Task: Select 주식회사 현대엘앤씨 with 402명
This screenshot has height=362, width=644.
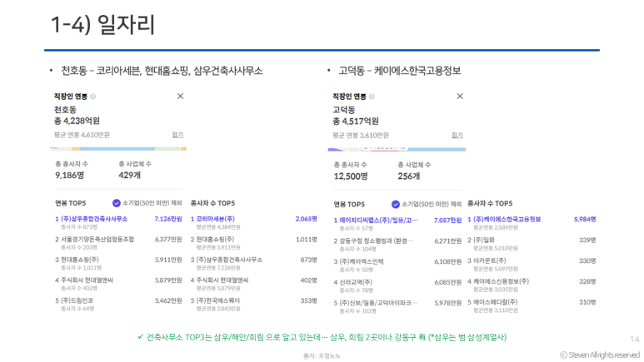Action: (253, 284)
